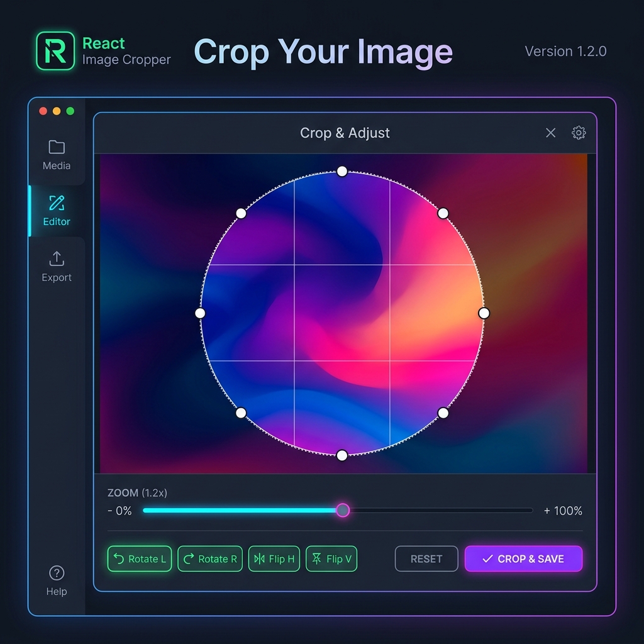Click the filled cyan zoom track
This screenshot has width=644, height=644.
pos(240,511)
